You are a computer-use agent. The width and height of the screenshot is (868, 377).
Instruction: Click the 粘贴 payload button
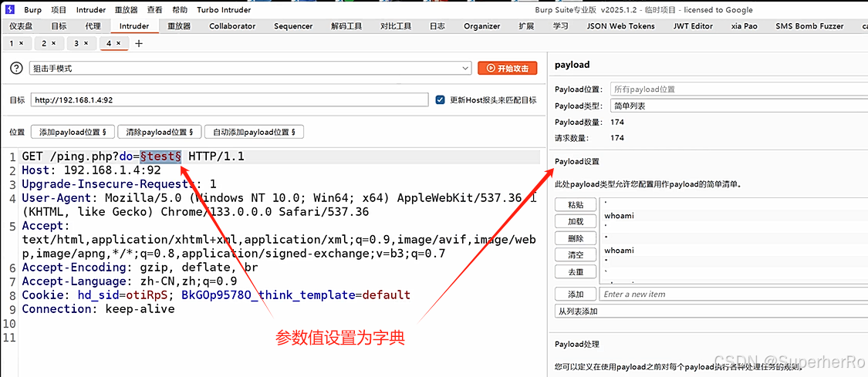[x=576, y=204]
